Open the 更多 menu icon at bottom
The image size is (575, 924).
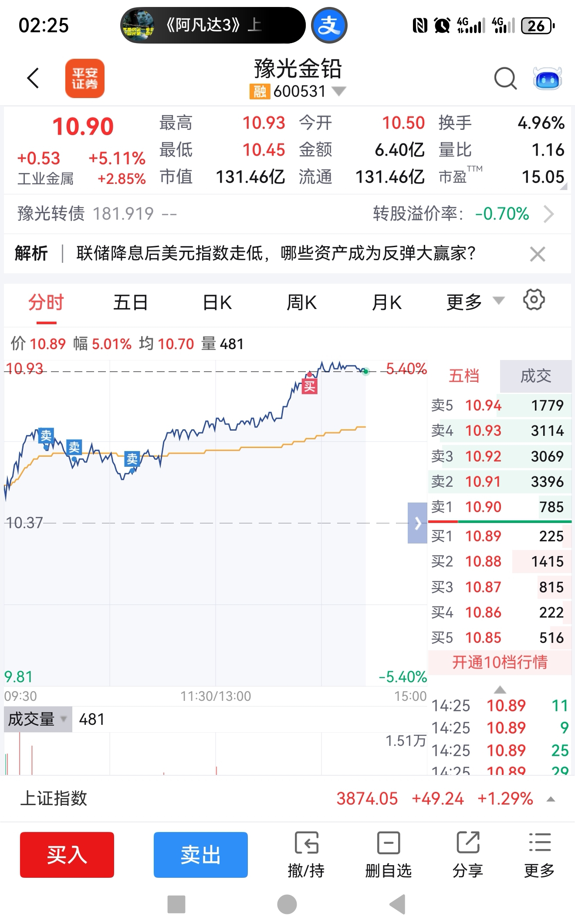tap(539, 855)
